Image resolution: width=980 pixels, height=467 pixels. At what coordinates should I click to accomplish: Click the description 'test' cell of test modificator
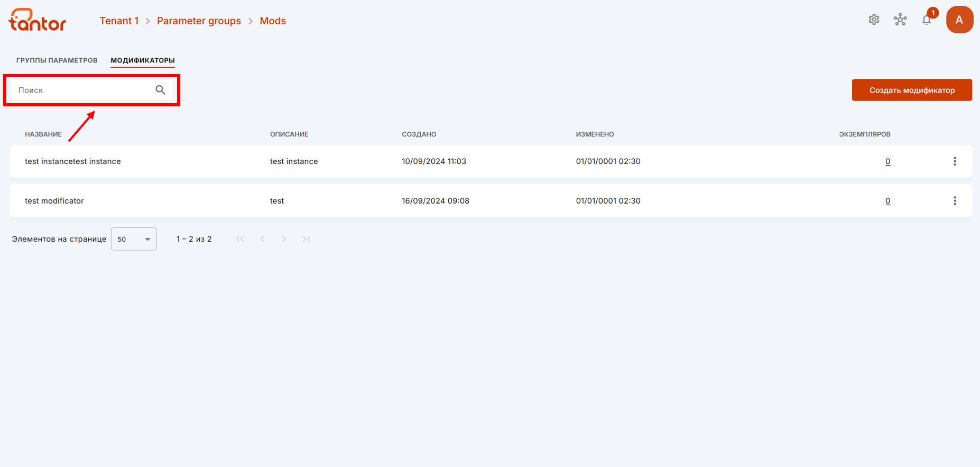[x=277, y=201]
